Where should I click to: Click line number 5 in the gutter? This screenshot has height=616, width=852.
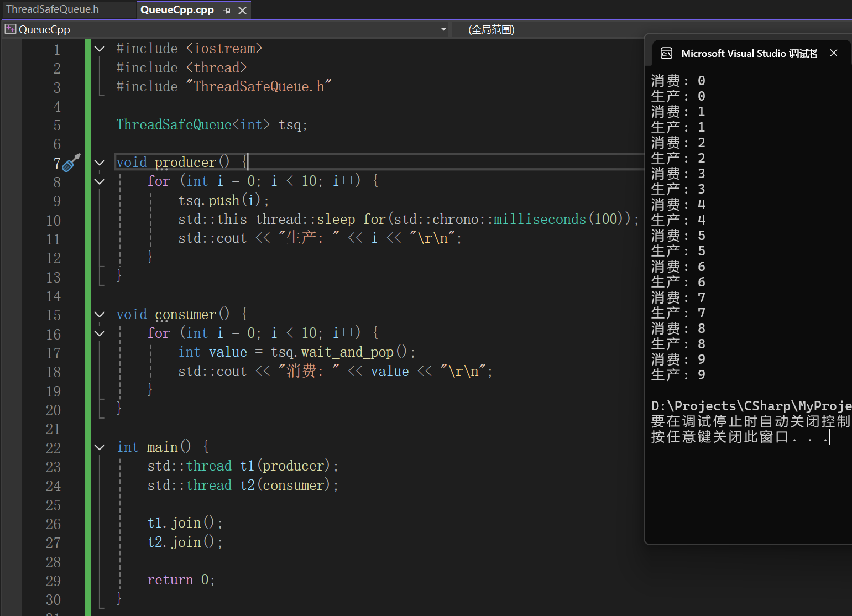pos(57,125)
